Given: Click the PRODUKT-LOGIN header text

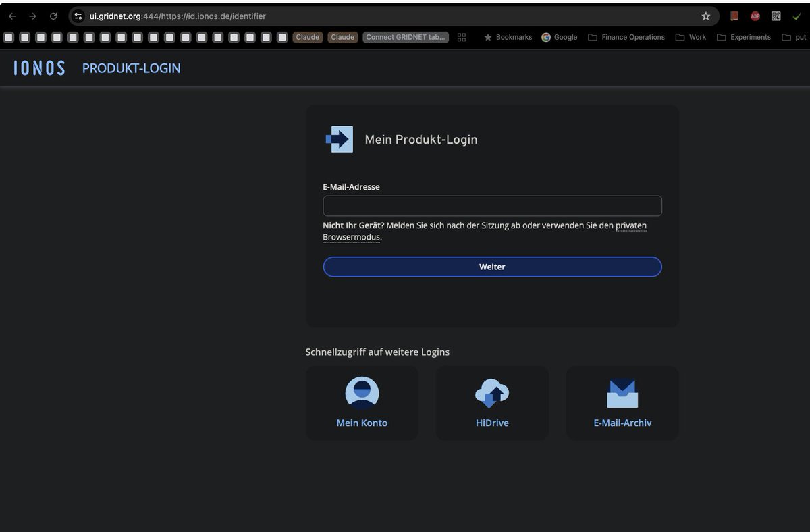Looking at the screenshot, I should pyautogui.click(x=132, y=68).
